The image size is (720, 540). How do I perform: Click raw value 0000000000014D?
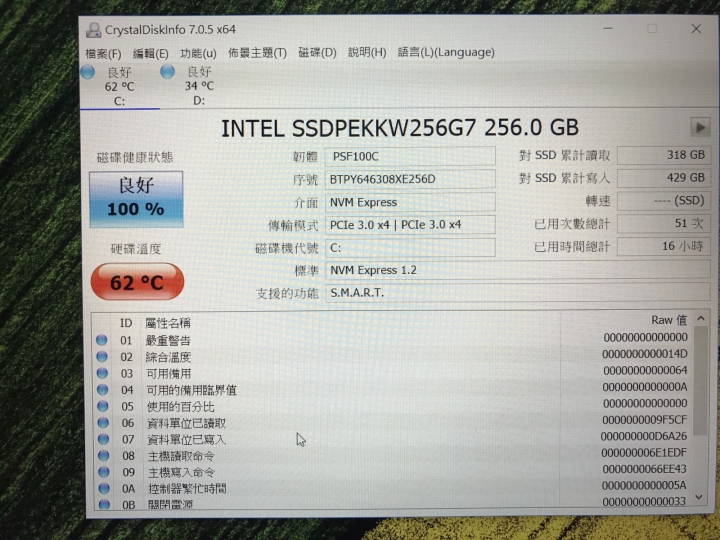[x=645, y=354]
